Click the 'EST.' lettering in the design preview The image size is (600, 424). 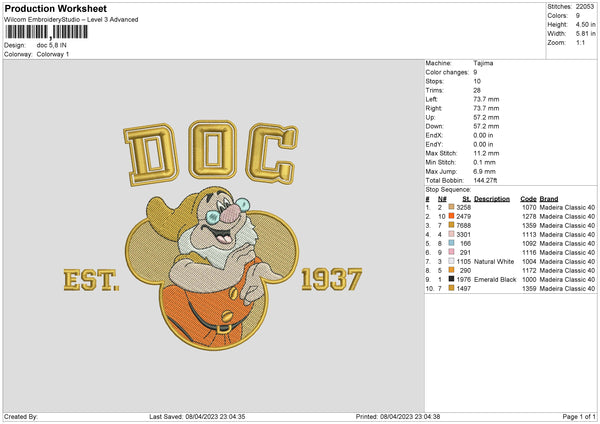pos(91,280)
